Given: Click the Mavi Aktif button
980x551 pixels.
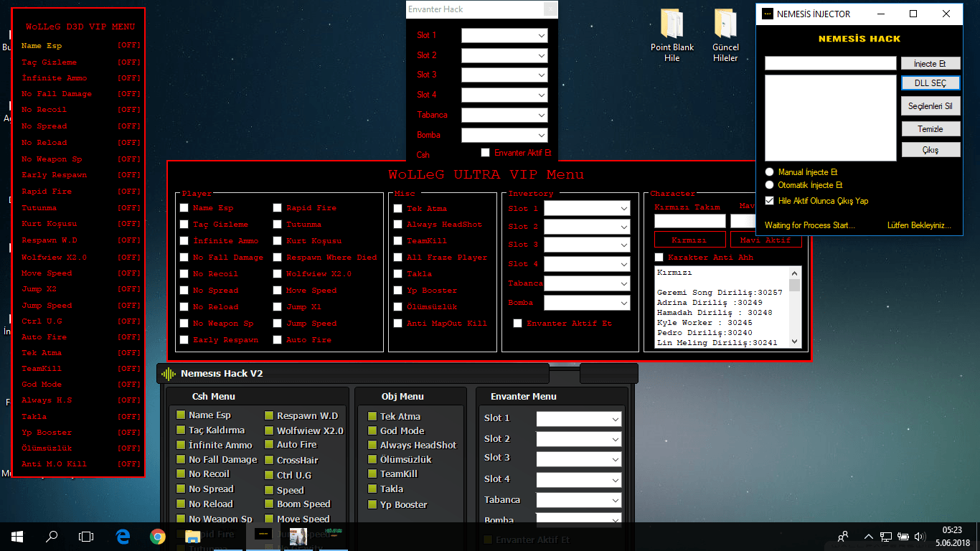Looking at the screenshot, I should tap(766, 240).
